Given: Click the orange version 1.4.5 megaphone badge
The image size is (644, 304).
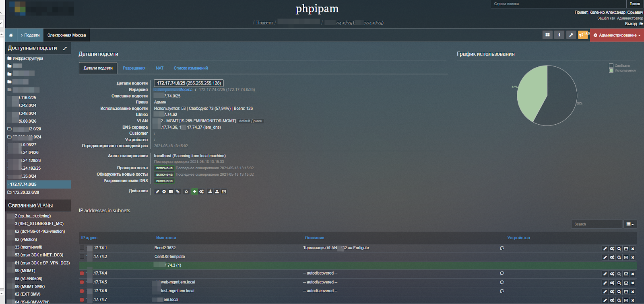Looking at the screenshot, I should pos(583,35).
